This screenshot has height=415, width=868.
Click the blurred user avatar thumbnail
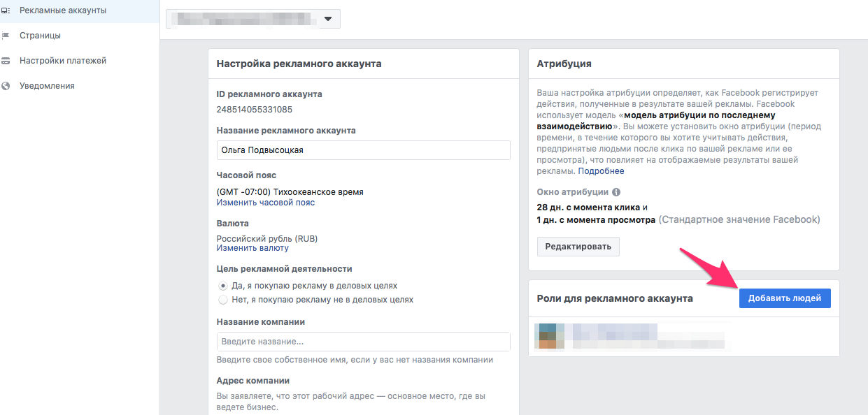[548, 335]
